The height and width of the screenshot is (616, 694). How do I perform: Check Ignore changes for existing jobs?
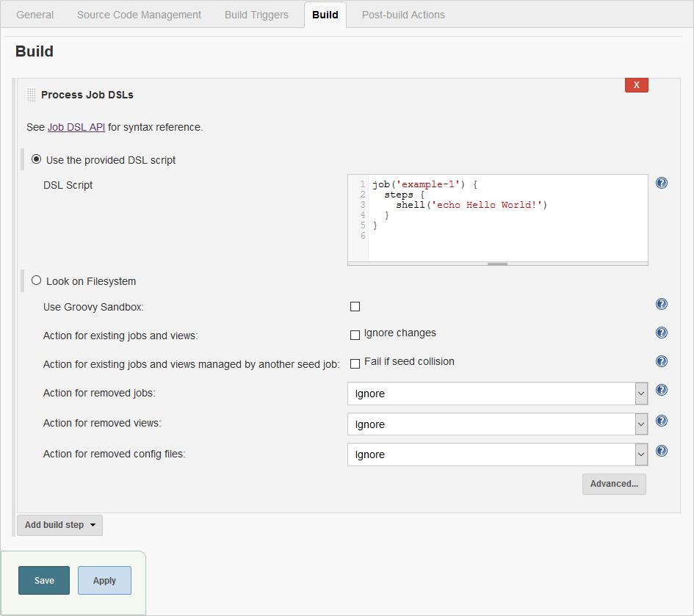[355, 334]
